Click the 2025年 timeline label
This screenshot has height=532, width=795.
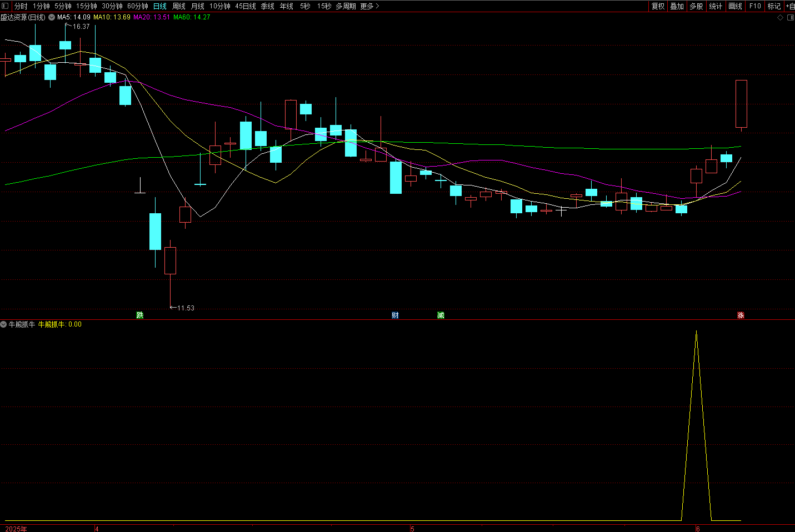pos(16,529)
